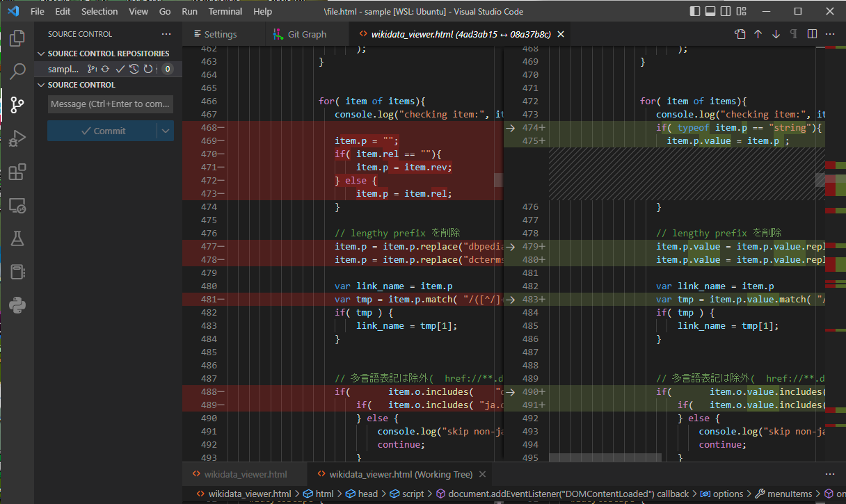Screen dimensions: 846x504
Task: Toggle primary side bar visibility in title bar
Action: [x=695, y=12]
